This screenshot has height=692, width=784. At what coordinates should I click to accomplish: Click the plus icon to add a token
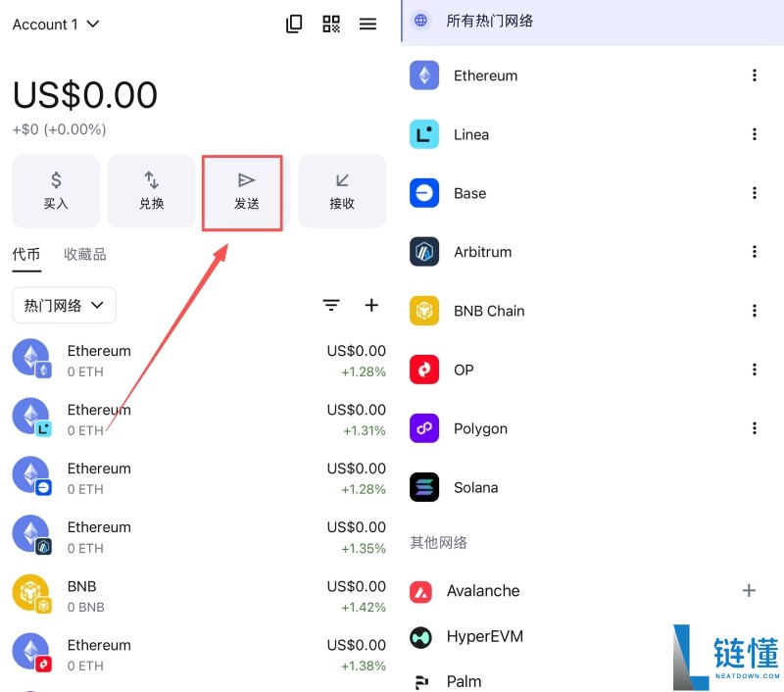tap(371, 305)
